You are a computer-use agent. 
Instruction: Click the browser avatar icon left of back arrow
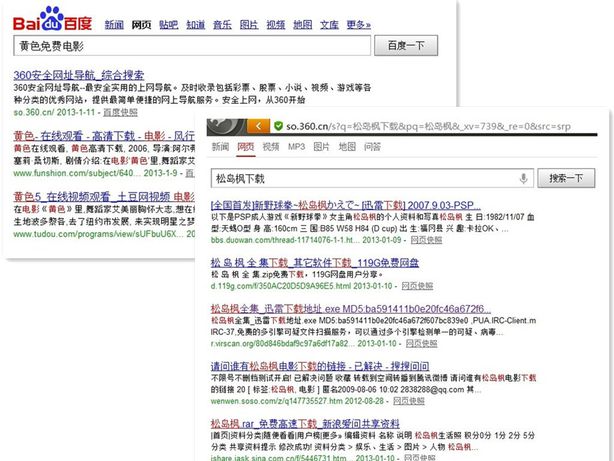pos(227,126)
